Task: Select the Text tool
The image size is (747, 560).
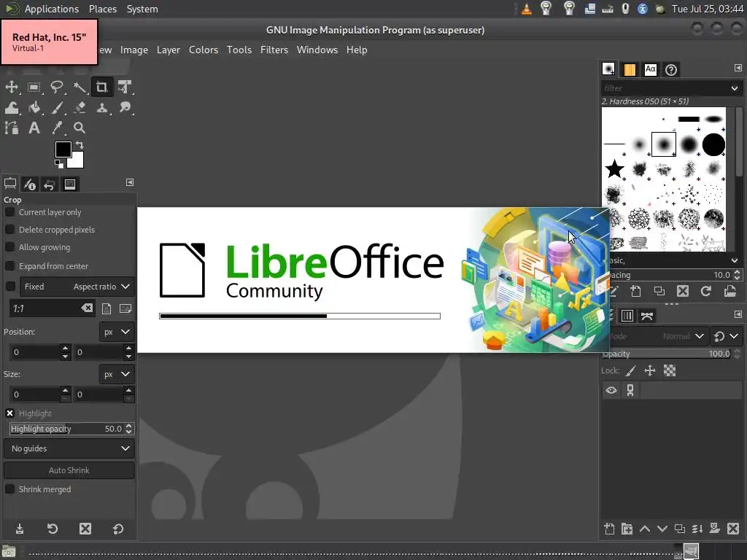Action: (34, 128)
